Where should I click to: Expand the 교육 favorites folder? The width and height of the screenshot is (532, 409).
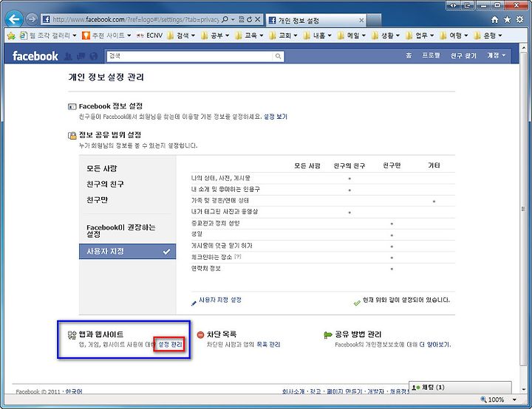pos(249,35)
